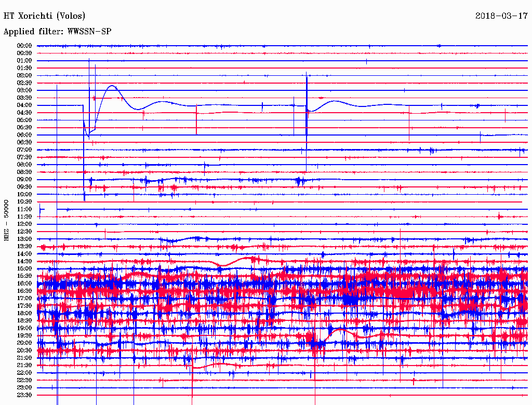Select the 18:30 time label

click(x=24, y=321)
